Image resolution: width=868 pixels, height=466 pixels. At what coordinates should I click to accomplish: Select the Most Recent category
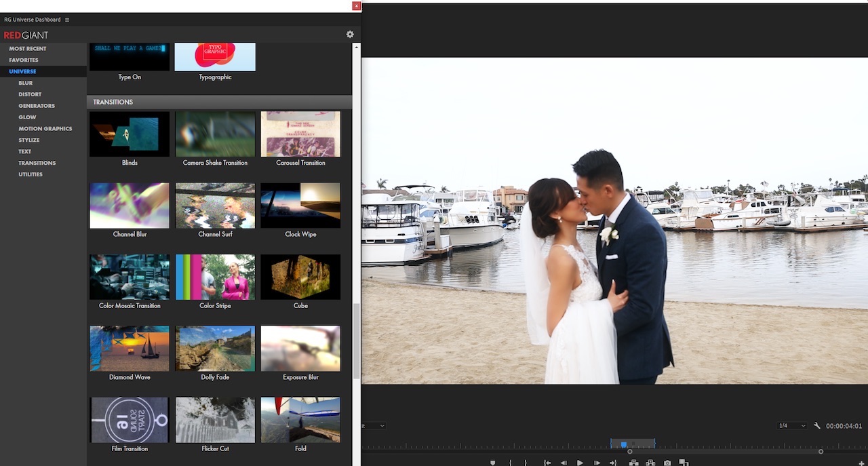(x=28, y=48)
